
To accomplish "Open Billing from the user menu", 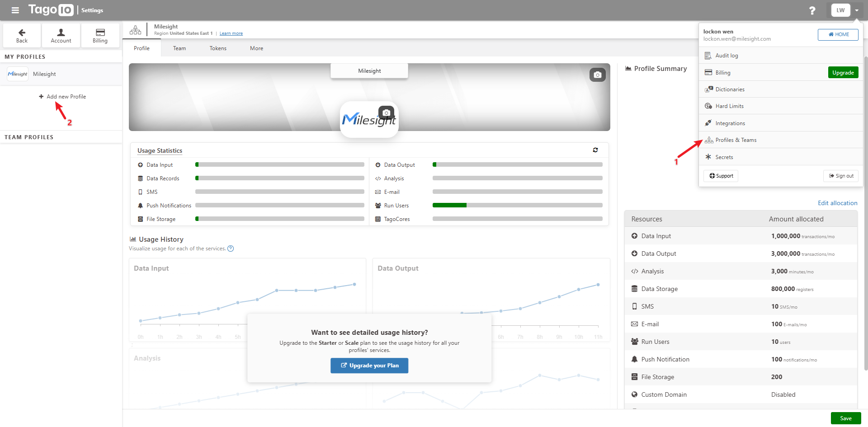I will tap(763, 73).
